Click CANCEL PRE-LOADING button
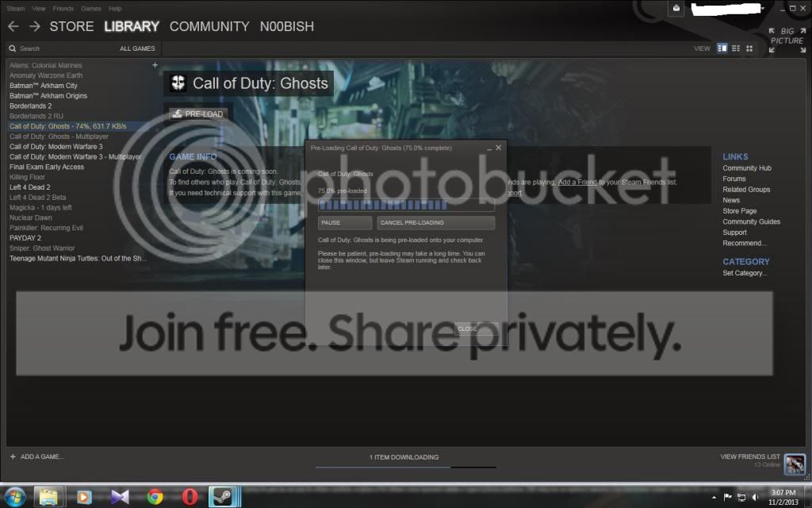Screen dimensions: 812x508 (x=435, y=222)
